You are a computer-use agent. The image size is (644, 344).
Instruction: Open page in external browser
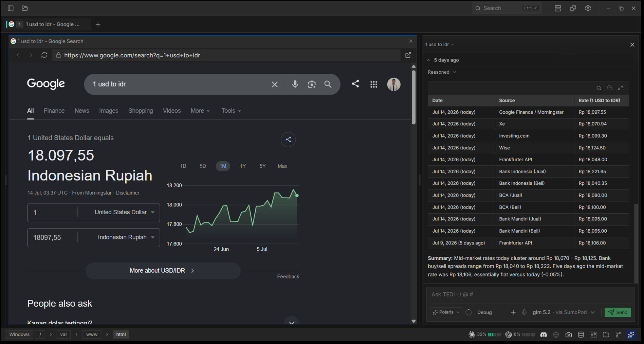click(x=408, y=55)
